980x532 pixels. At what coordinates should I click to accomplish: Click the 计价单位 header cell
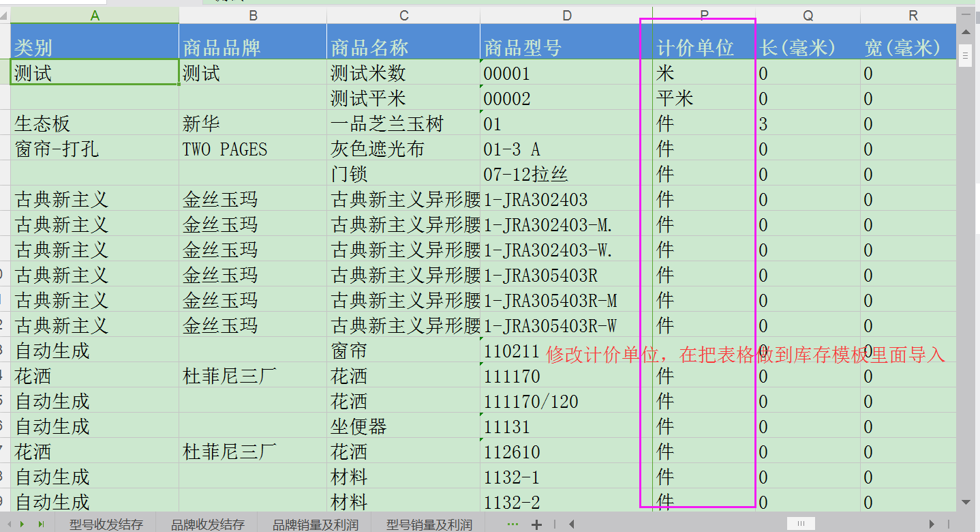coord(705,42)
